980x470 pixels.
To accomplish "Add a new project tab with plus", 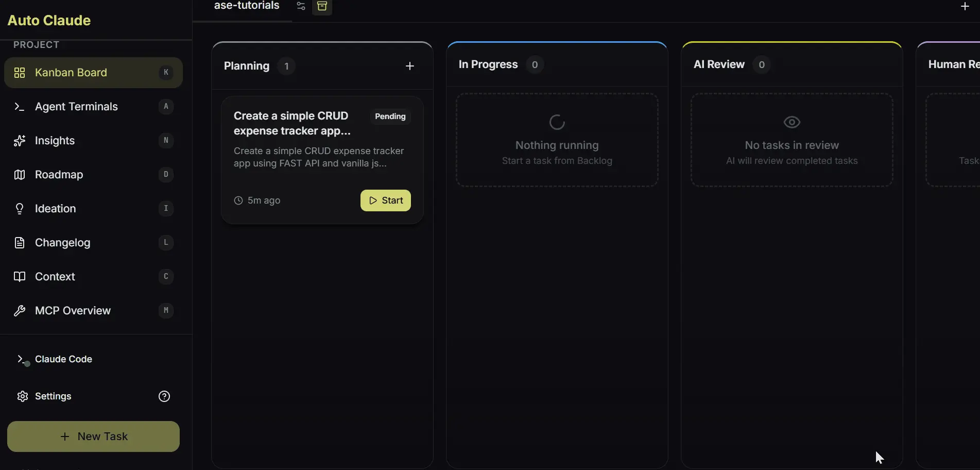I will coord(965,6).
